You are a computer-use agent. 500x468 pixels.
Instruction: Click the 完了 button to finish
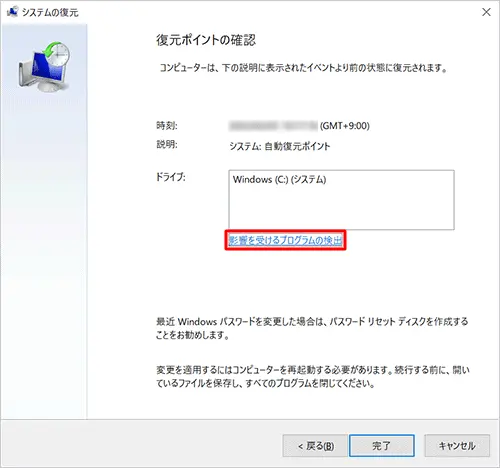[382, 446]
